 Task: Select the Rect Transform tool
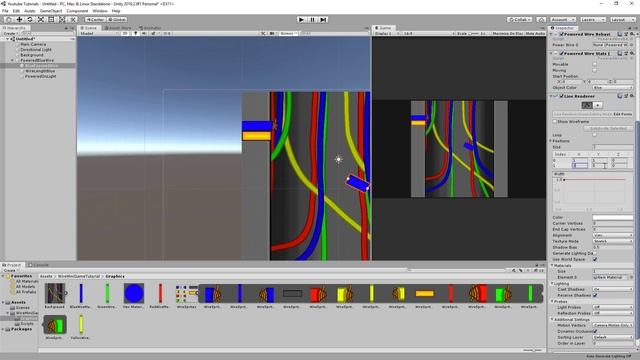(51, 19)
